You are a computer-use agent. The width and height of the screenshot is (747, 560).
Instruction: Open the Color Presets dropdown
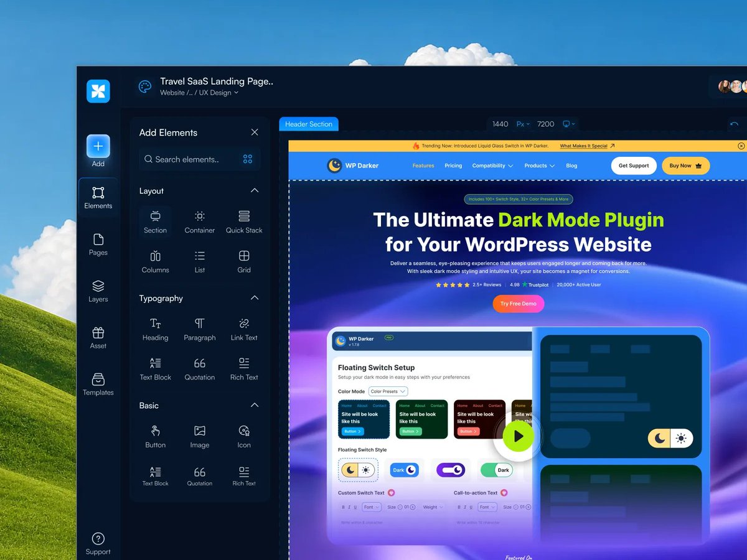[x=388, y=391]
